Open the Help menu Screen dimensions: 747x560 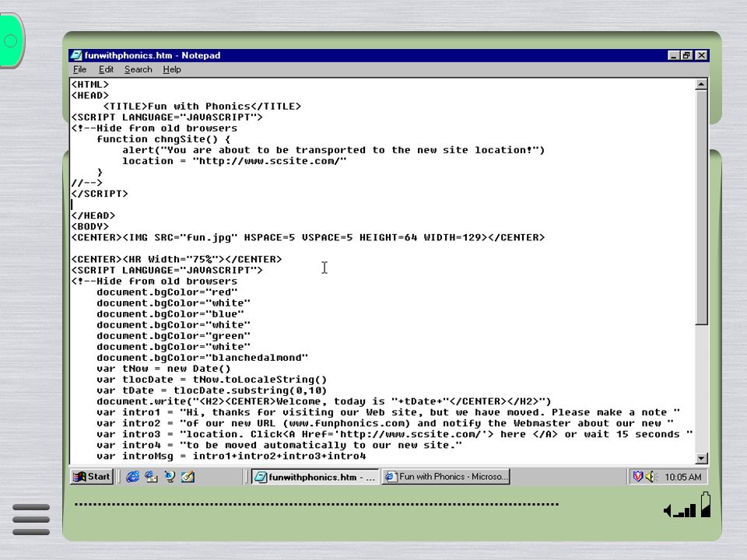[x=171, y=69]
